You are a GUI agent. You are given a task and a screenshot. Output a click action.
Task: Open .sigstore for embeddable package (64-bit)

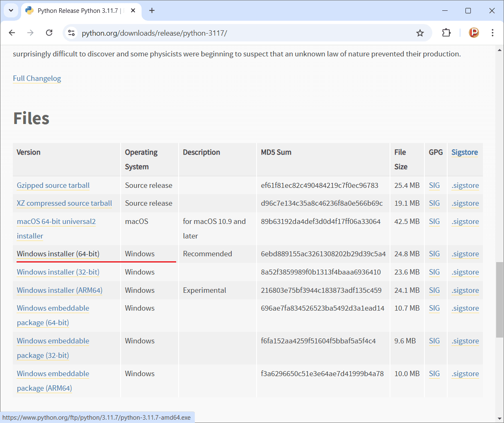pyautogui.click(x=465, y=308)
